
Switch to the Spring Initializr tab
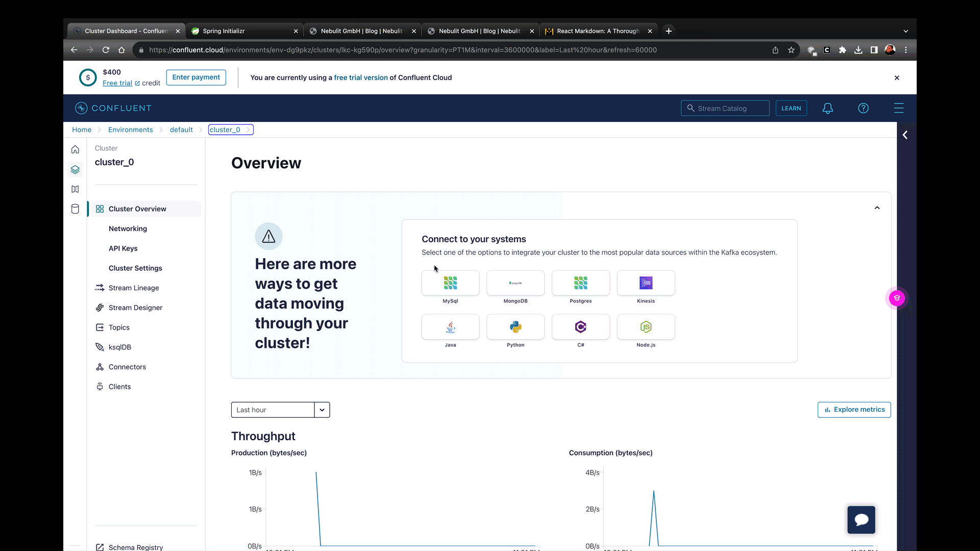click(244, 31)
